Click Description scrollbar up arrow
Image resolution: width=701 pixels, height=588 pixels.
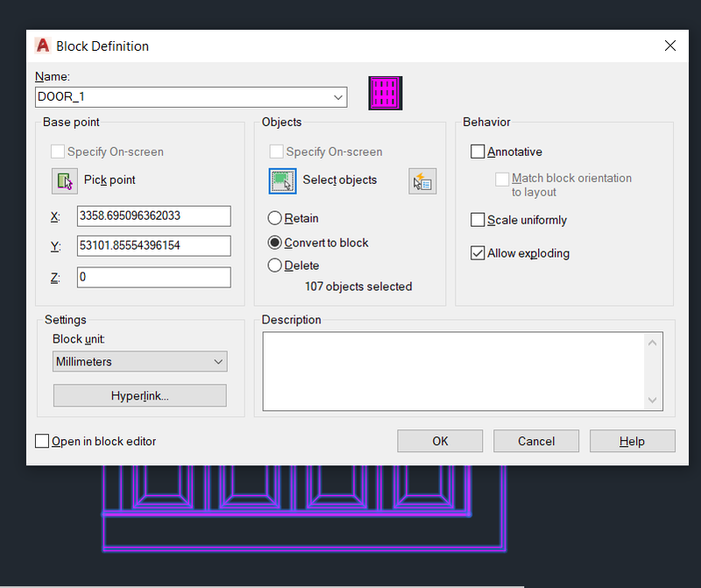click(652, 343)
